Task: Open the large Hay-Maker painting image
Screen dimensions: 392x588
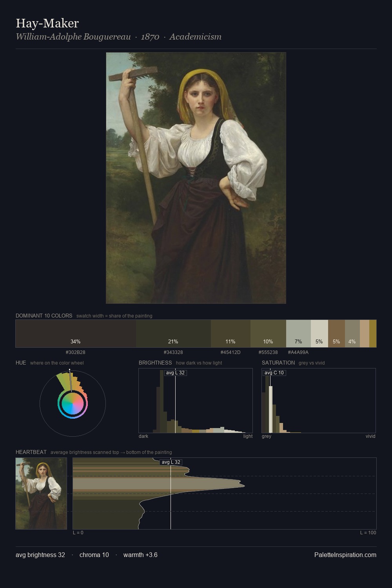Action: pyautogui.click(x=196, y=178)
